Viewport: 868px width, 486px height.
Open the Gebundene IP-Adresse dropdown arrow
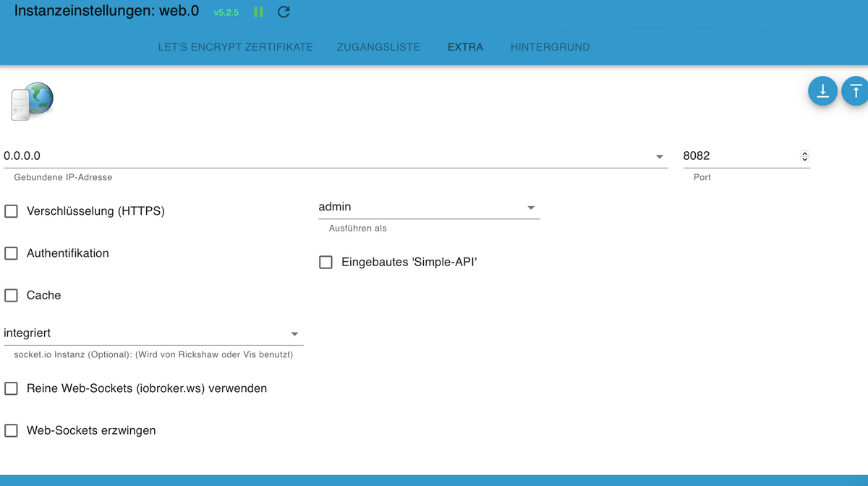click(659, 157)
